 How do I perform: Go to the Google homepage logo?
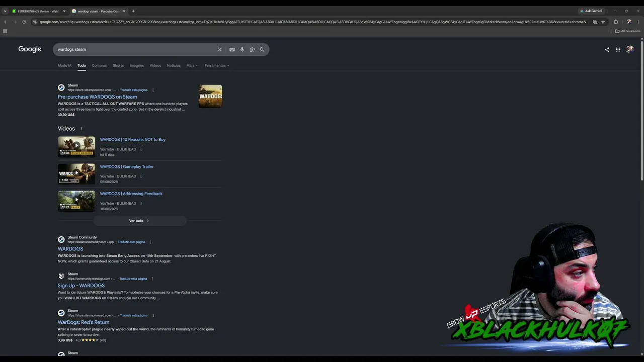pyautogui.click(x=30, y=49)
